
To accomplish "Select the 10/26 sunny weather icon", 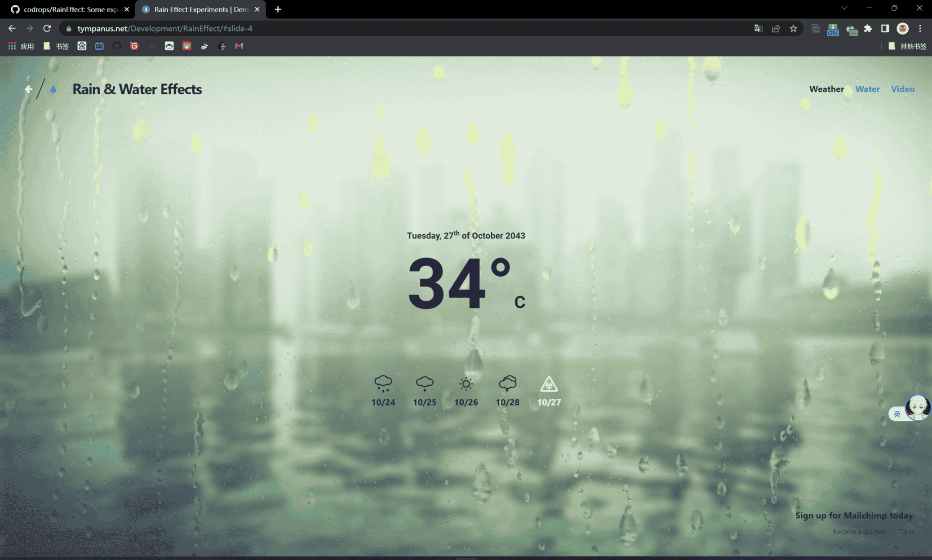I will pyautogui.click(x=466, y=384).
